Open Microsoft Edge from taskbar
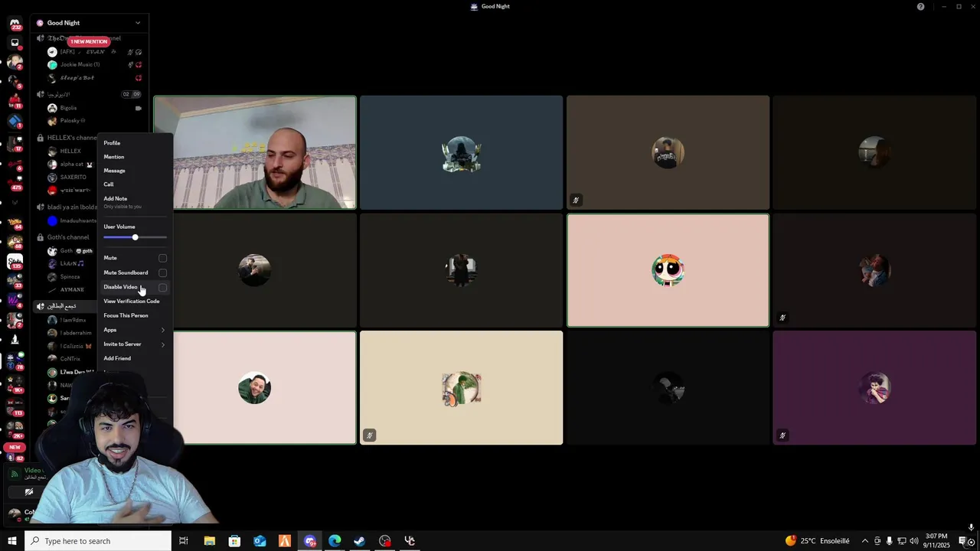This screenshot has width=980, height=551. coord(335,541)
